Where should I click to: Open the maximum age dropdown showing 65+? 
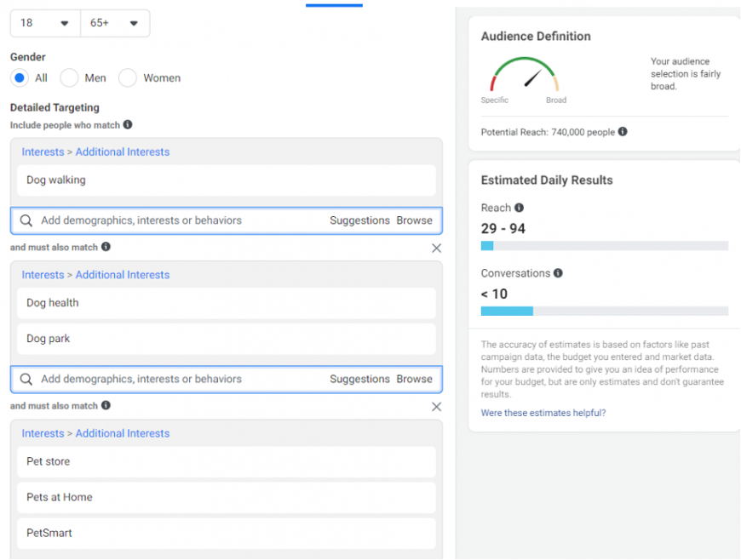(x=115, y=23)
